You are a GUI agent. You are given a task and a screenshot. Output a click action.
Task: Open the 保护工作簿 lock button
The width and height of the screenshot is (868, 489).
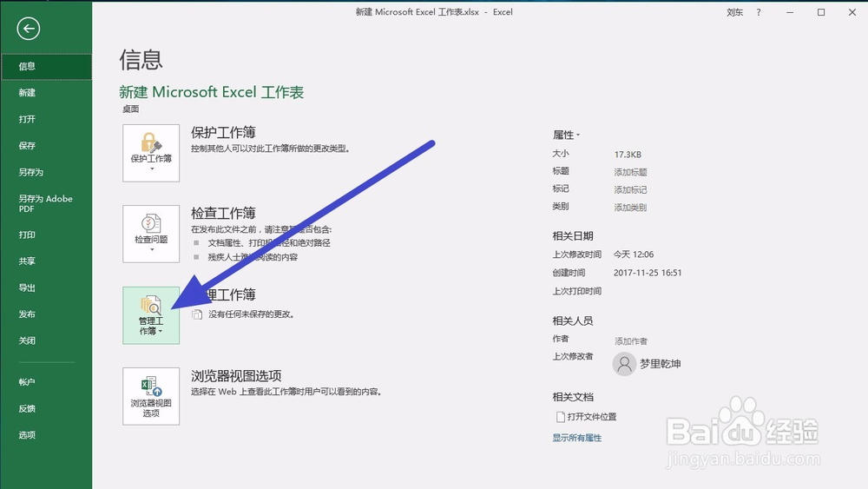[x=151, y=153]
